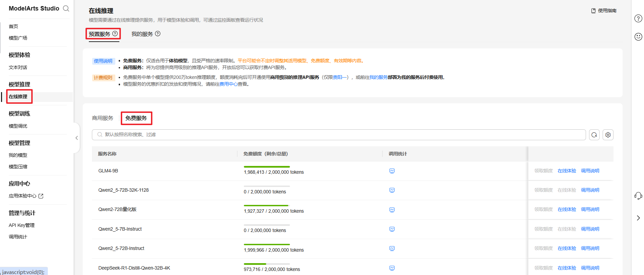The image size is (644, 275).
Task: Open the 费用中心 link
Action: [228, 84]
